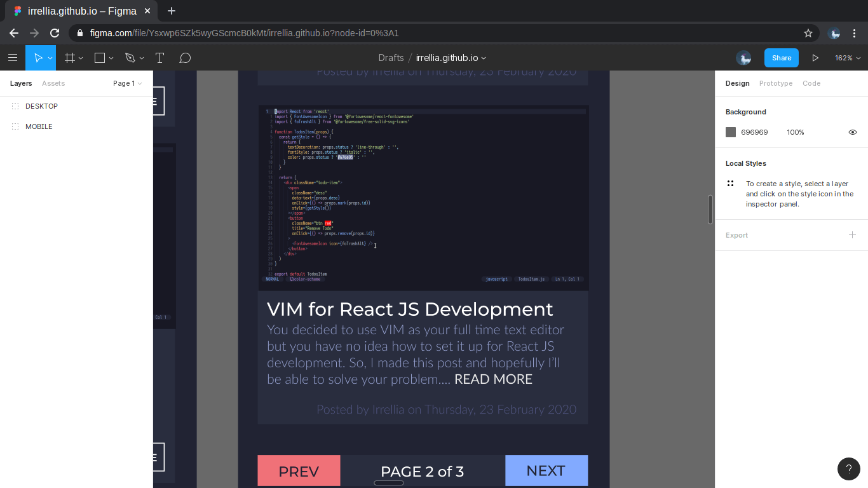This screenshot has height=488, width=868.
Task: Open the Figma hamburger main menu
Action: tap(13, 58)
